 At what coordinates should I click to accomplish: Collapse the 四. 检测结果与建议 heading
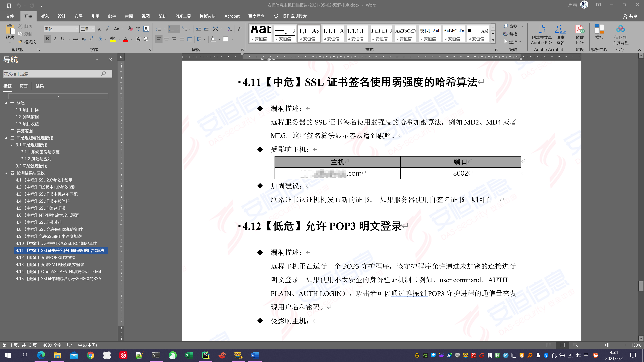tap(6, 173)
